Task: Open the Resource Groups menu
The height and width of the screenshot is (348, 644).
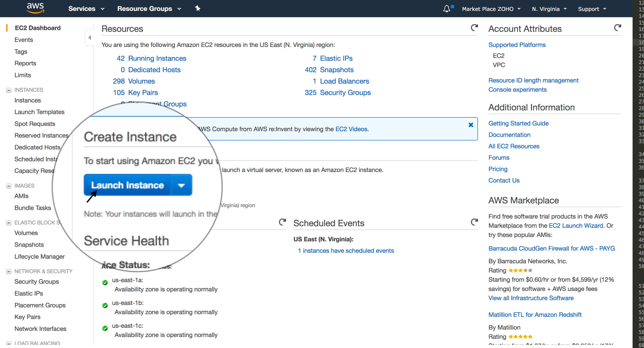Action: point(149,9)
